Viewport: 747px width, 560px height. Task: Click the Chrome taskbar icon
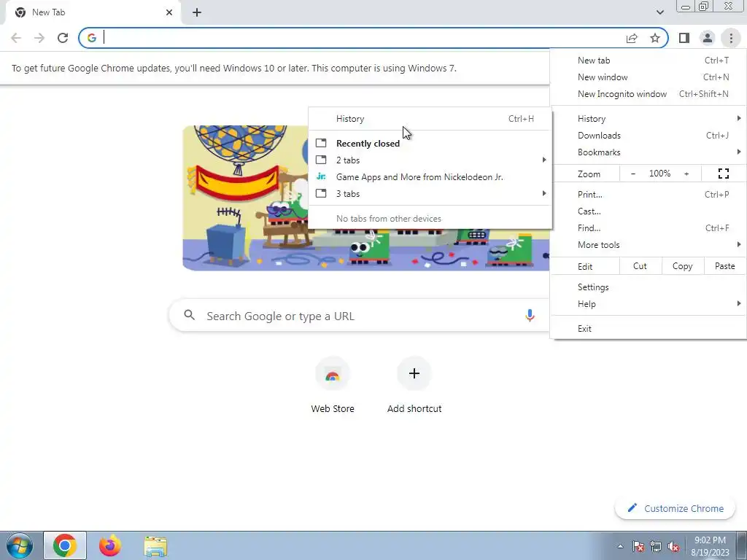click(65, 545)
